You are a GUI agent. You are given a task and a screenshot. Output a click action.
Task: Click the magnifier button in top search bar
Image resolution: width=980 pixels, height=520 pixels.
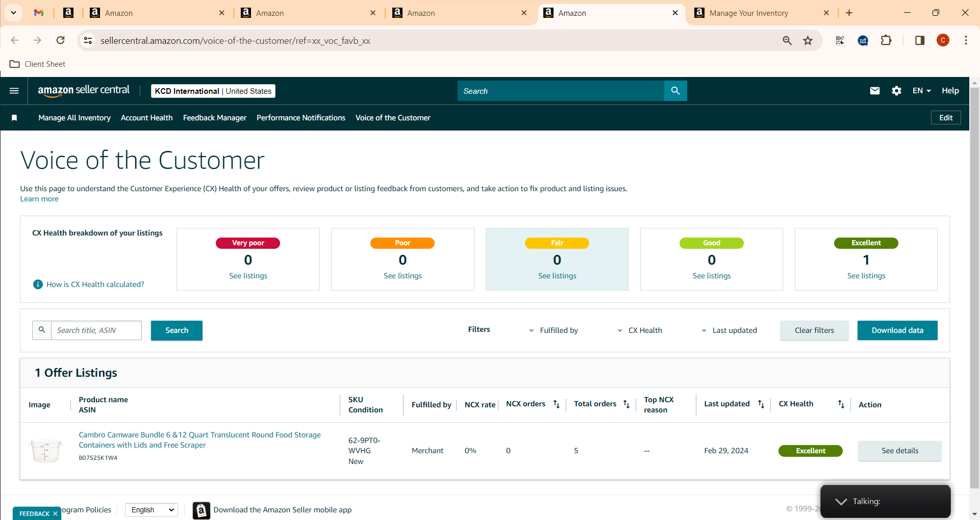coord(675,91)
